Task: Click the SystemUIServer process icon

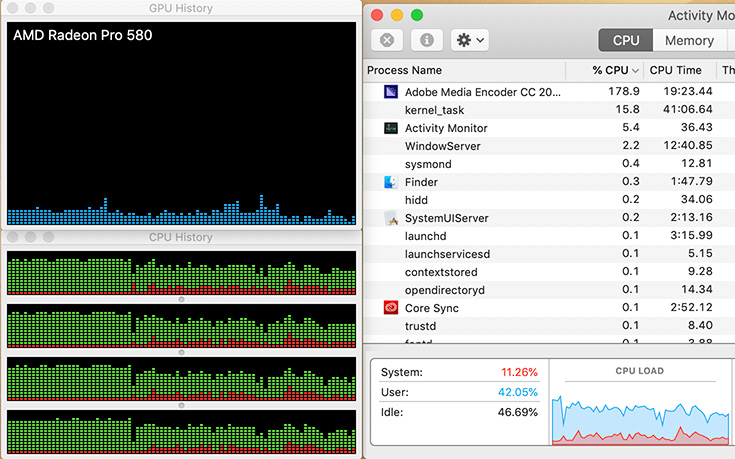Action: coord(391,218)
